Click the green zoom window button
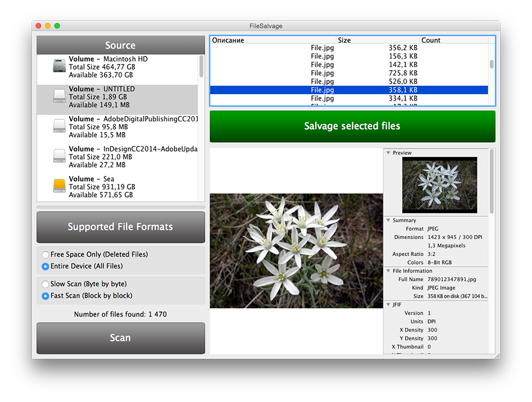 point(57,26)
